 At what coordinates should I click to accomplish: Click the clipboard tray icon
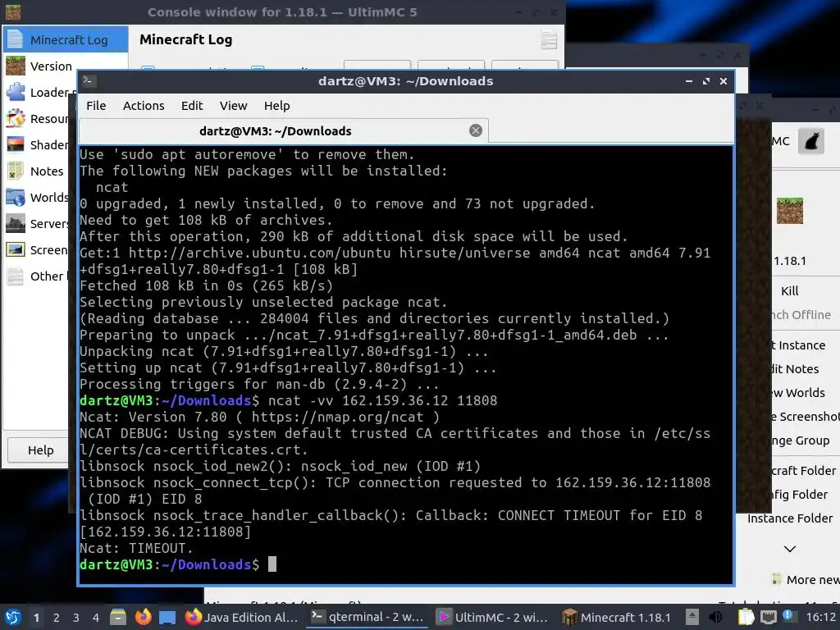[x=746, y=617]
